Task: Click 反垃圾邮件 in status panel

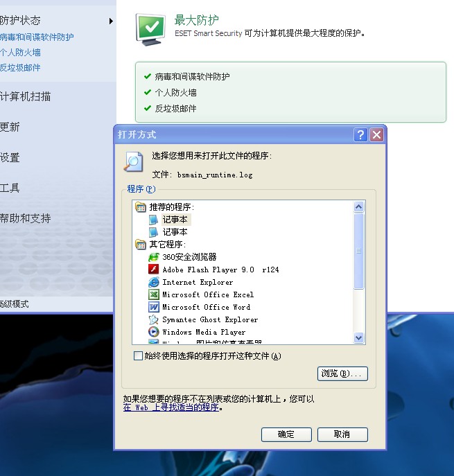Action: (x=175, y=108)
